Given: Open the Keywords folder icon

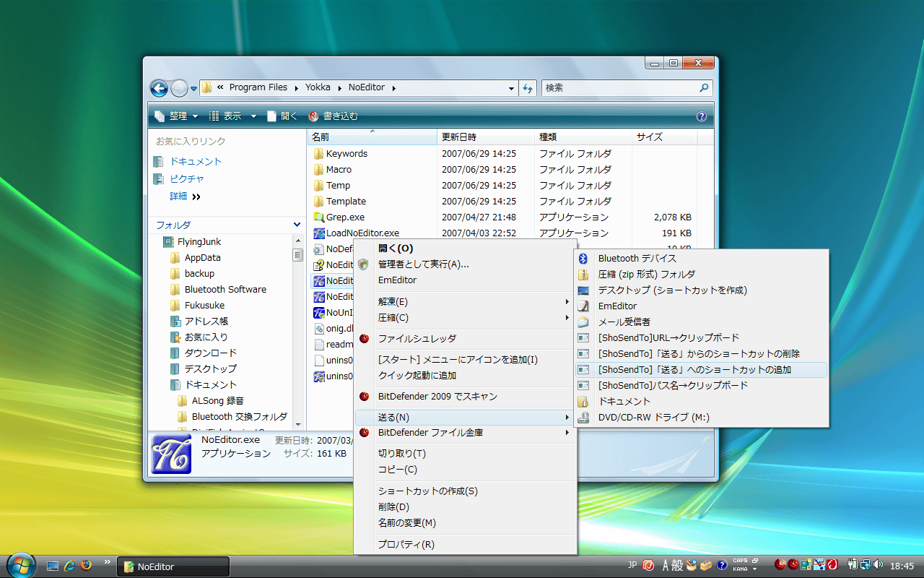Looking at the screenshot, I should pos(319,154).
